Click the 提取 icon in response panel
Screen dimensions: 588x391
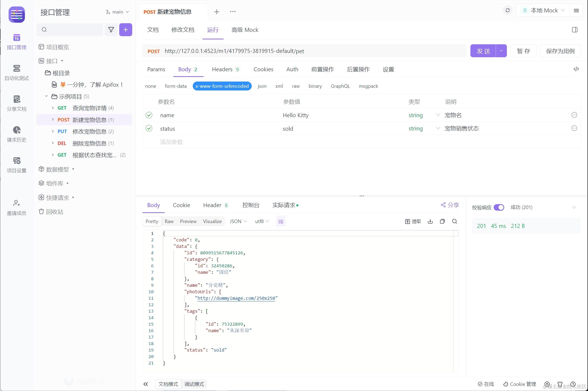(407, 221)
